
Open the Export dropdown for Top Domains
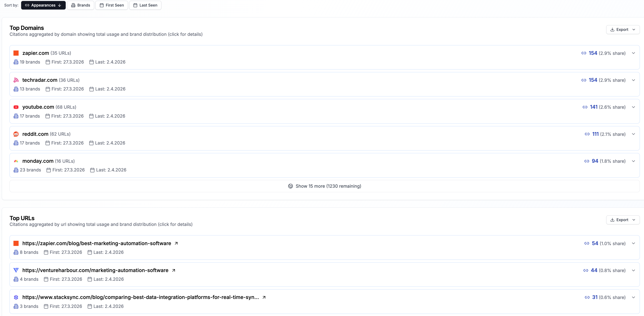coord(623,30)
